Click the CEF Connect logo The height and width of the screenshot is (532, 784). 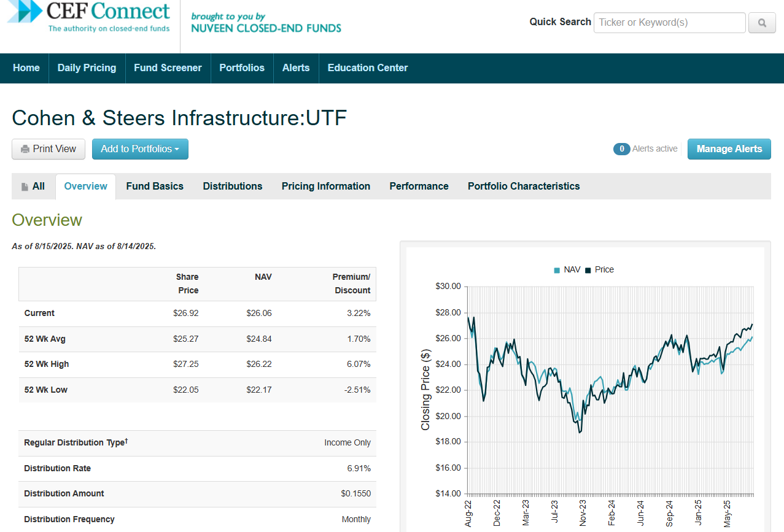89,17
